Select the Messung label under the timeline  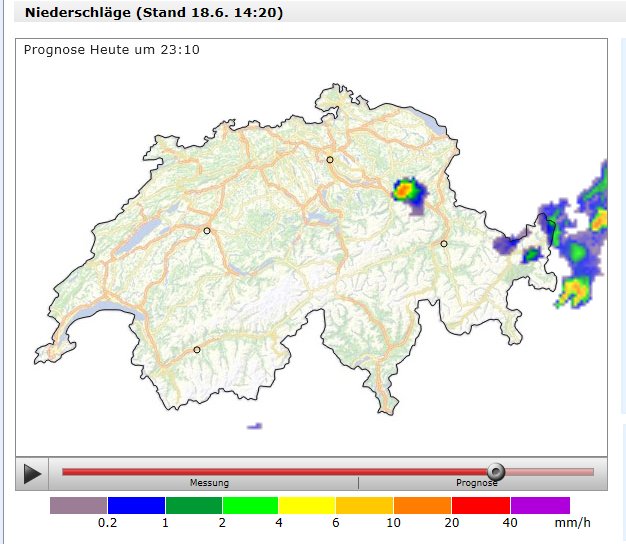click(x=210, y=483)
